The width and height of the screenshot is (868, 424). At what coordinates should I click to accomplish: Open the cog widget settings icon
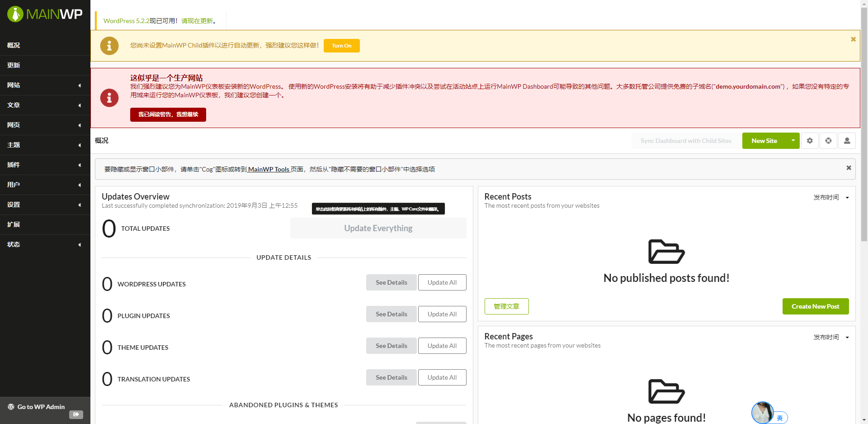(810, 141)
